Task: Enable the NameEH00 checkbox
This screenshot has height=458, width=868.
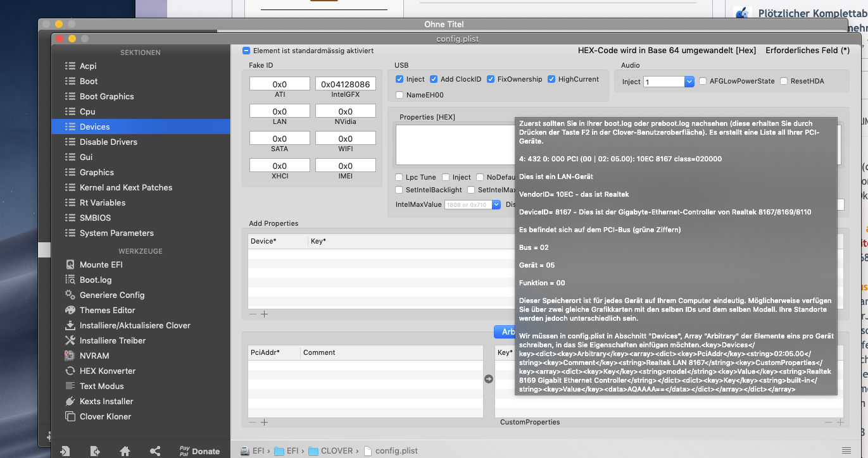Action: point(399,95)
